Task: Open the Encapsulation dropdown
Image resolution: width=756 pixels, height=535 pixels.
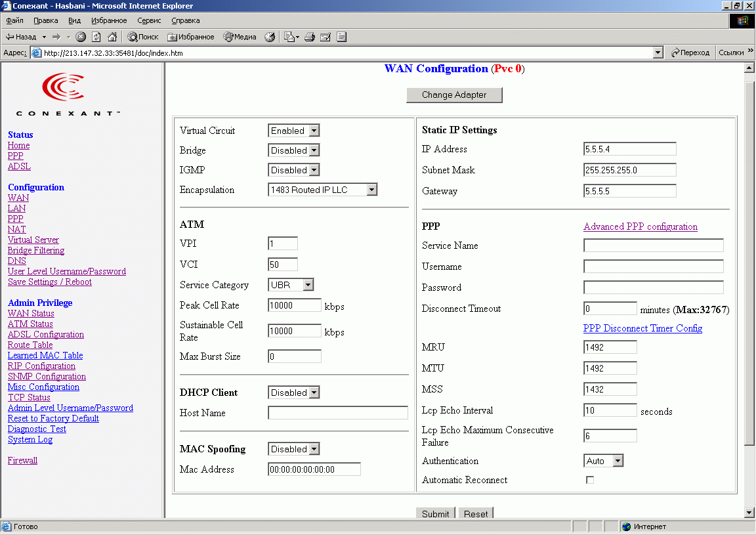Action: click(x=323, y=190)
